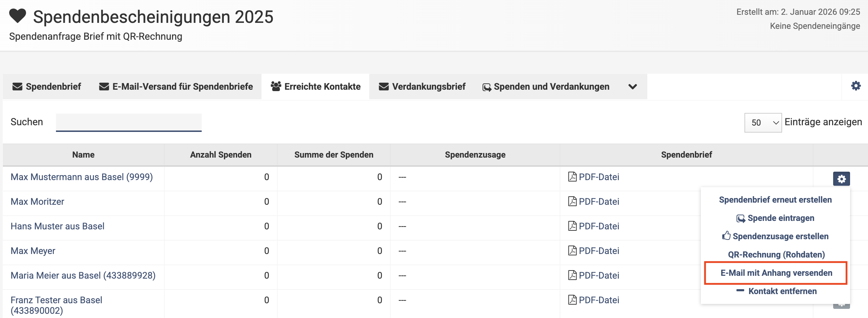Go to the Verdankungsbrief tab

point(422,87)
